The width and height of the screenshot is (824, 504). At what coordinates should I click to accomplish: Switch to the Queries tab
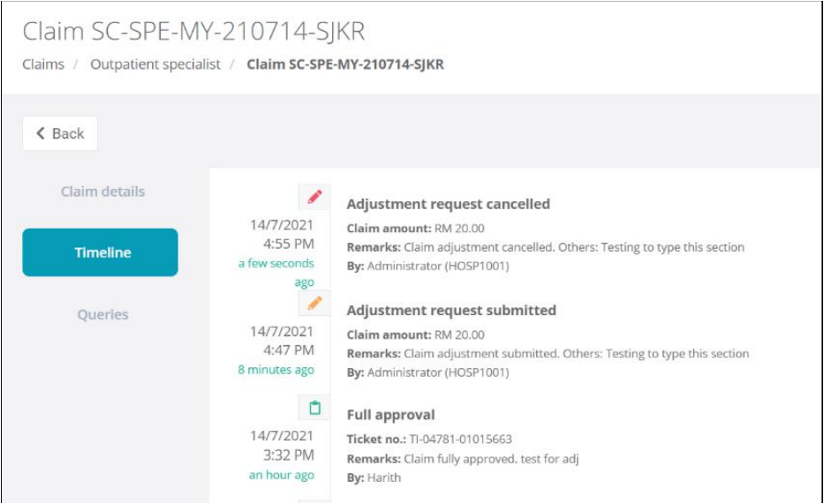point(102,314)
